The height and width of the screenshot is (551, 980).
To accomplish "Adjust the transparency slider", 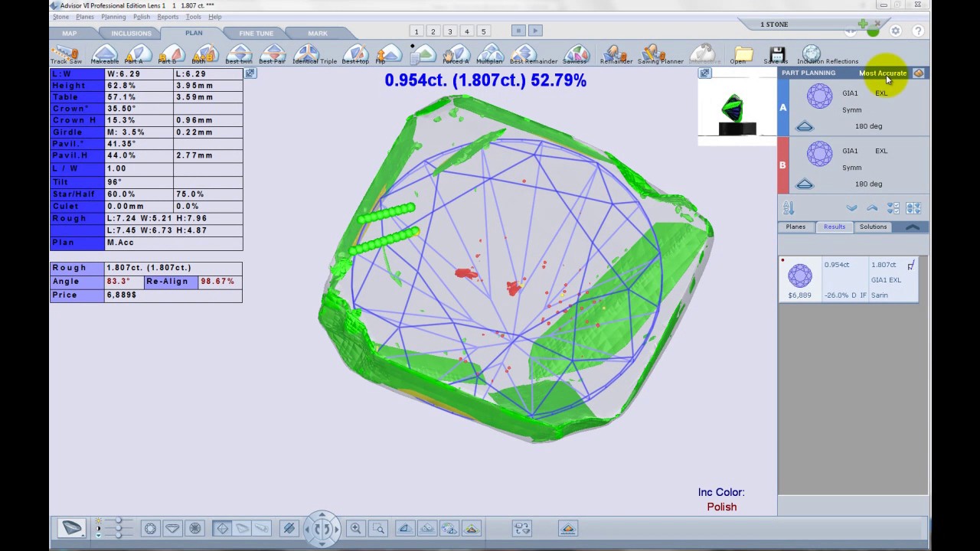I will pos(119,535).
